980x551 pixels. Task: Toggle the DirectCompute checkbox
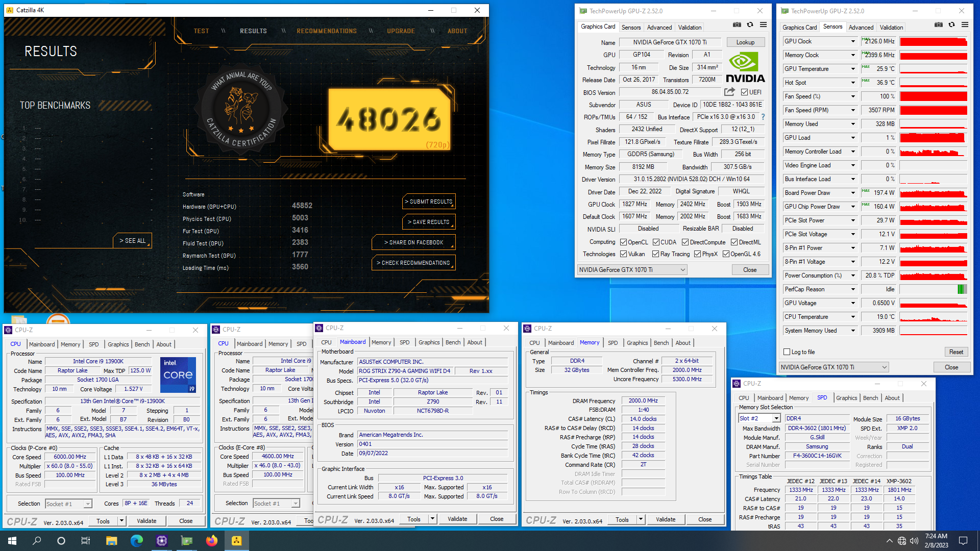(685, 242)
